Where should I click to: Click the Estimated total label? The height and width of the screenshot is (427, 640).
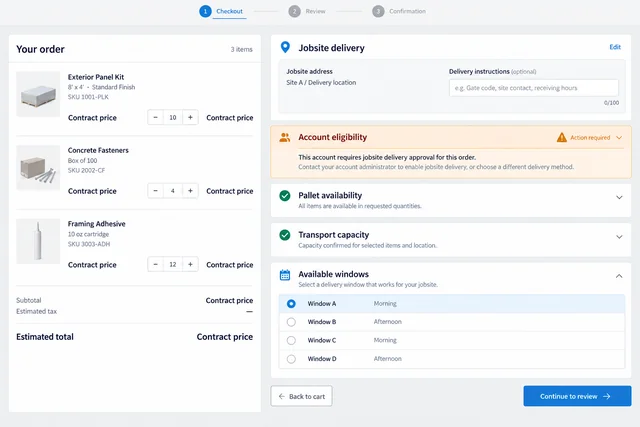click(45, 337)
